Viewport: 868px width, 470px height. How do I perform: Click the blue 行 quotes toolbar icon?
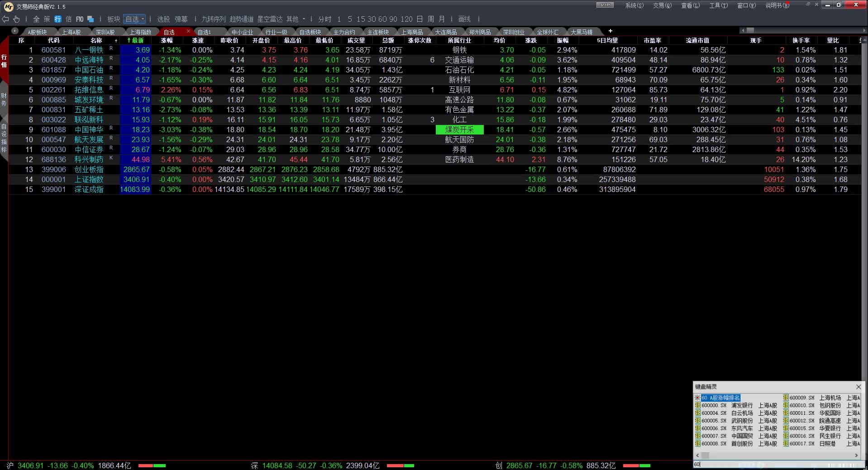(57, 19)
